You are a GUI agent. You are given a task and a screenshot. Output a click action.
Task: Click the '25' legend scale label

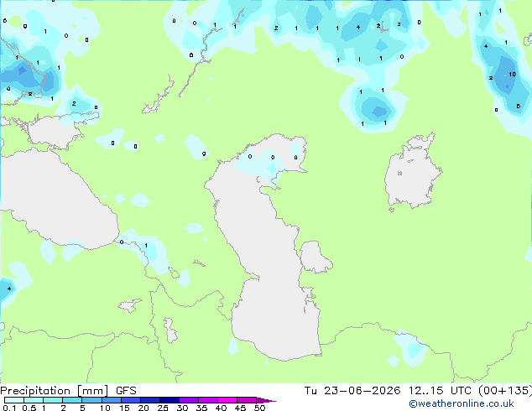163,408
